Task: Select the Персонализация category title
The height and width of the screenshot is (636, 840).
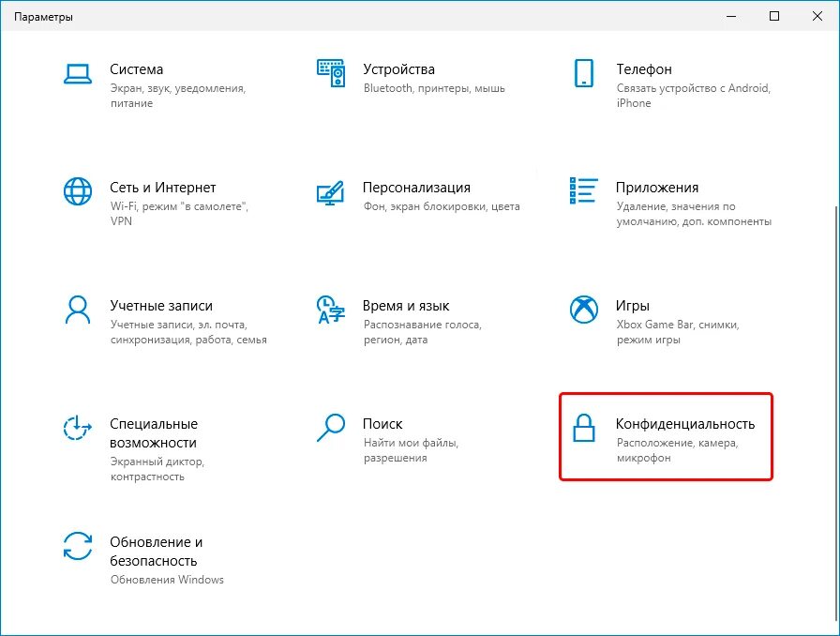Action: 416,188
